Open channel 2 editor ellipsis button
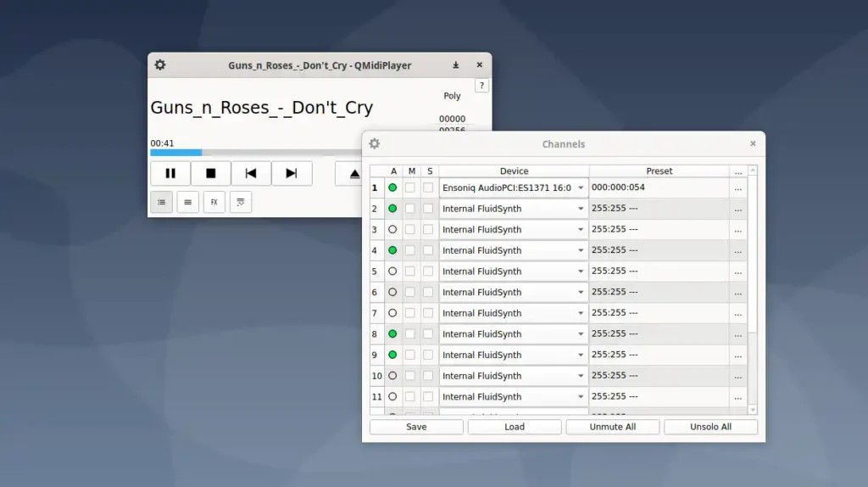This screenshot has height=487, width=868. click(x=738, y=209)
